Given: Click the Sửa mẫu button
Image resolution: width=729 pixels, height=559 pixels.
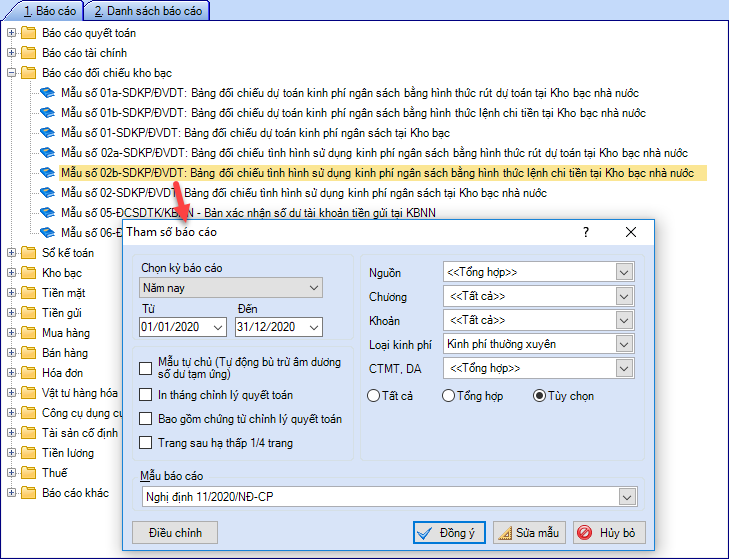Looking at the screenshot, I should 530,533.
